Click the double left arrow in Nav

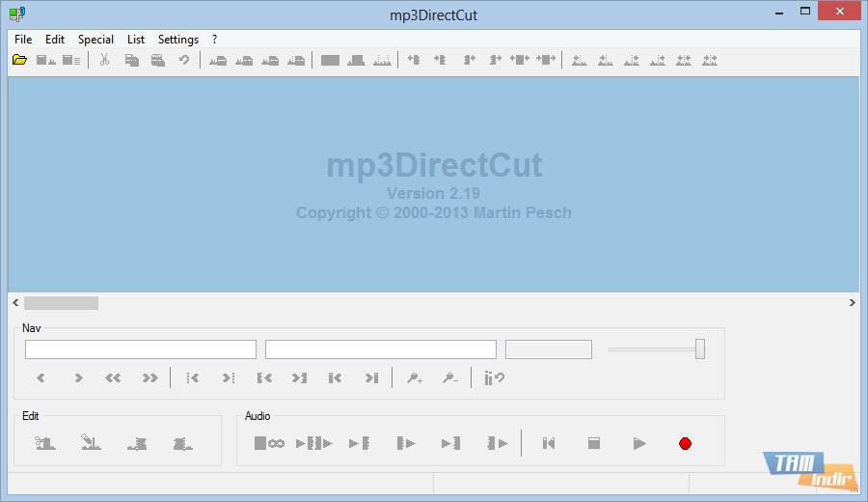pyautogui.click(x=113, y=377)
